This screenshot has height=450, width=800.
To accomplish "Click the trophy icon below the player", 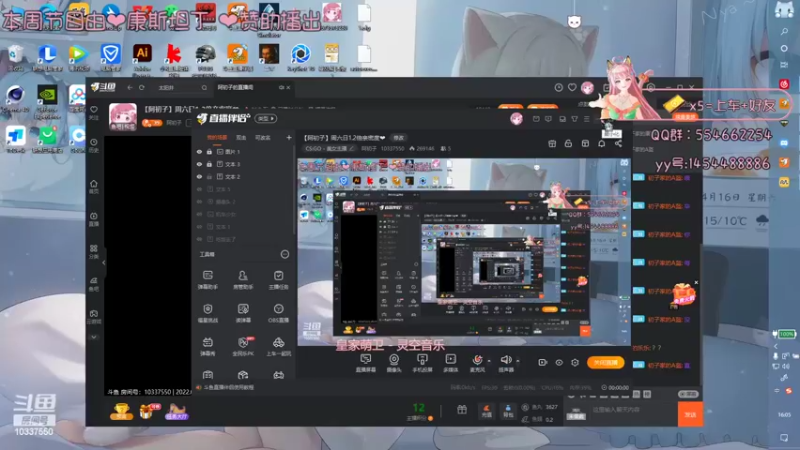I will click(x=121, y=411).
